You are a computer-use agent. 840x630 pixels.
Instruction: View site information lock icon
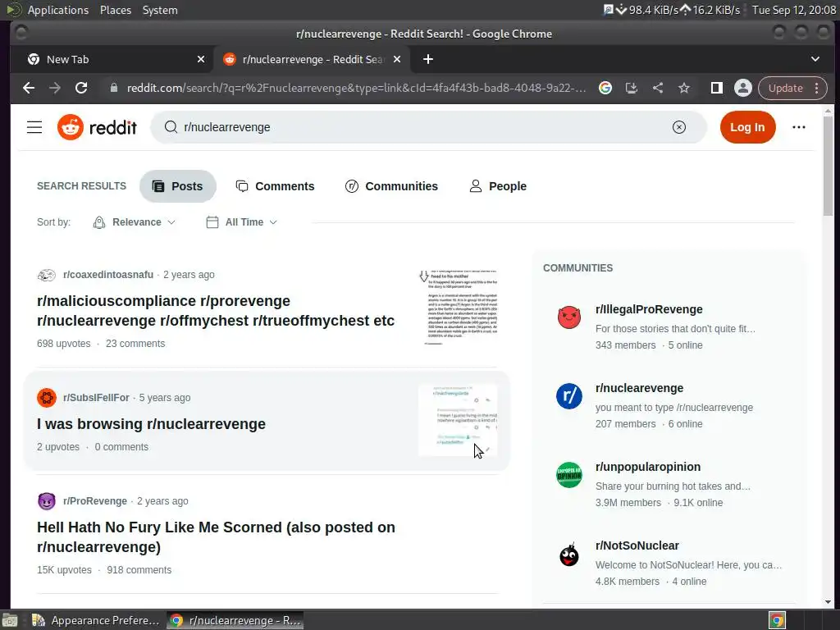click(x=113, y=88)
